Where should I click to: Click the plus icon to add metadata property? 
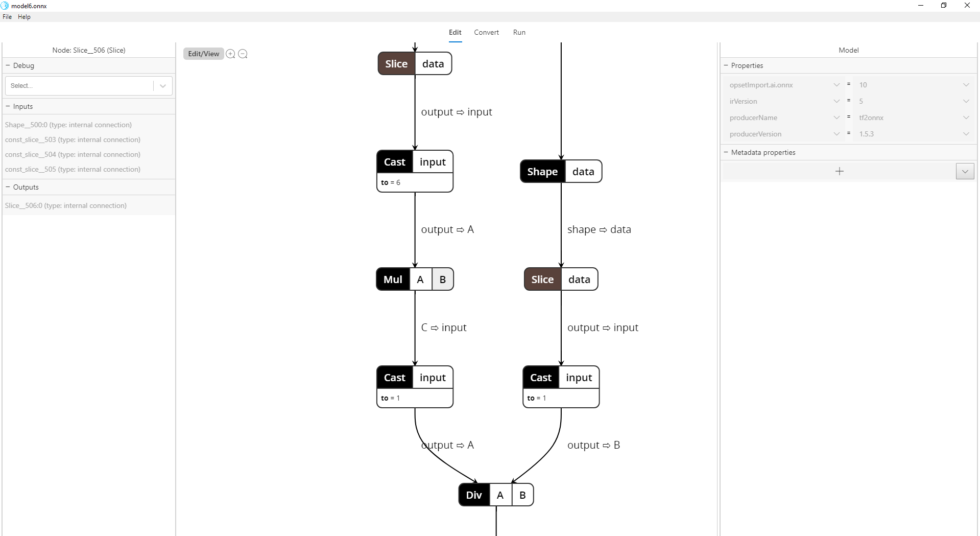(839, 171)
